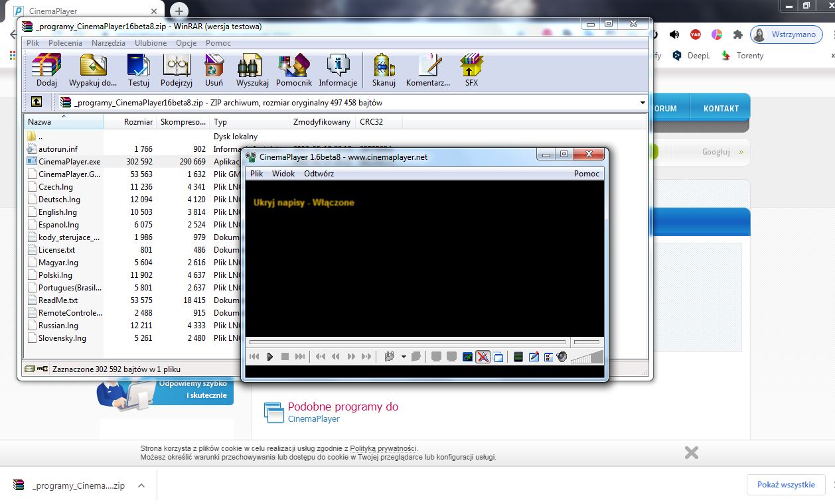The image size is (835, 504).
Task: Open the DeepL bookmark in Chrome
Action: point(691,56)
